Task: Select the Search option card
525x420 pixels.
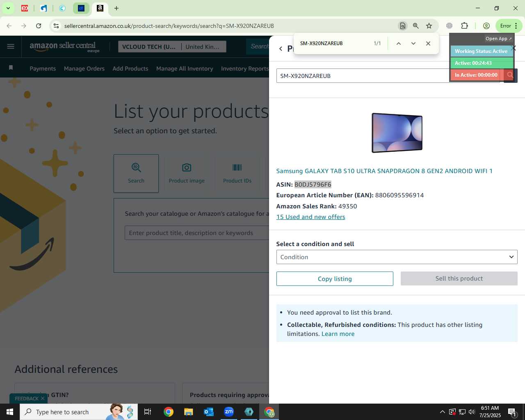Action: coord(136,173)
